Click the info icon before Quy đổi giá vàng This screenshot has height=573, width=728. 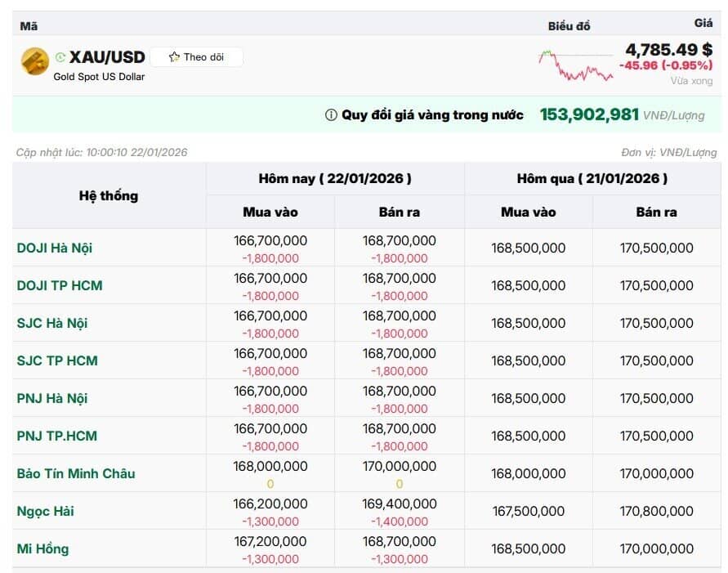[x=331, y=114]
